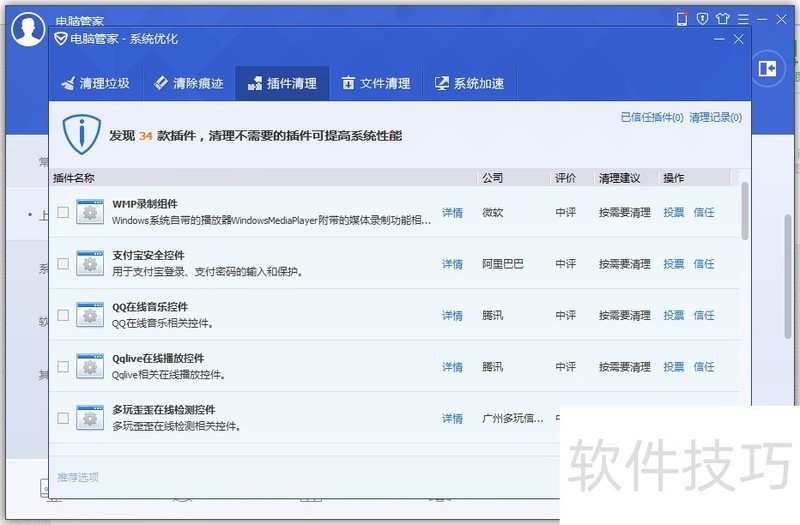Click 信任 for WMP录制组件

click(704, 212)
